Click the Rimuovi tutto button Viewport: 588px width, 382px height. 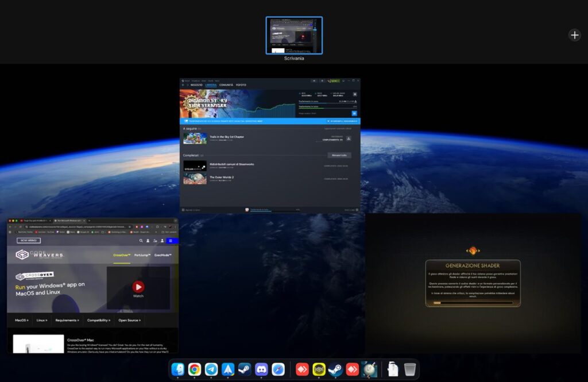click(339, 155)
